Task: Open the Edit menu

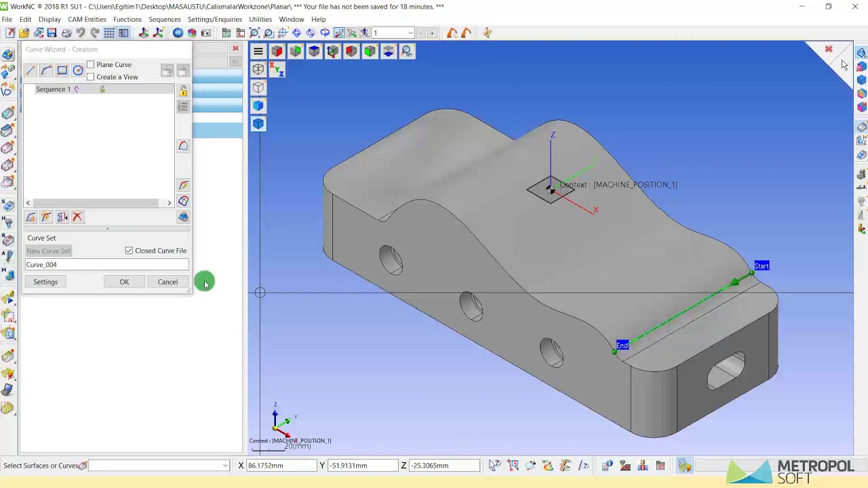Action: (x=25, y=19)
